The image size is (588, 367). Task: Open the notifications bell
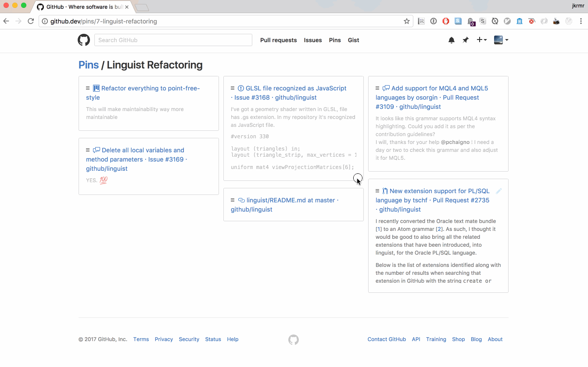452,40
